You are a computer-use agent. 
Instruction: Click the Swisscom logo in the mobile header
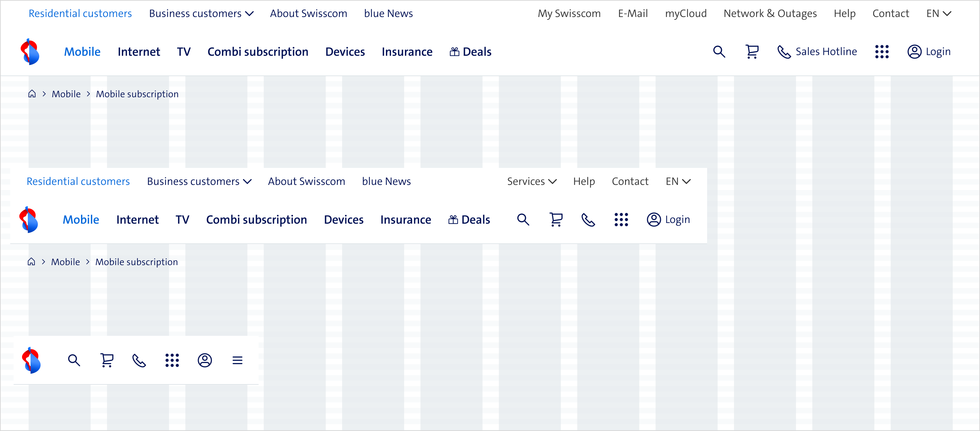pos(32,360)
